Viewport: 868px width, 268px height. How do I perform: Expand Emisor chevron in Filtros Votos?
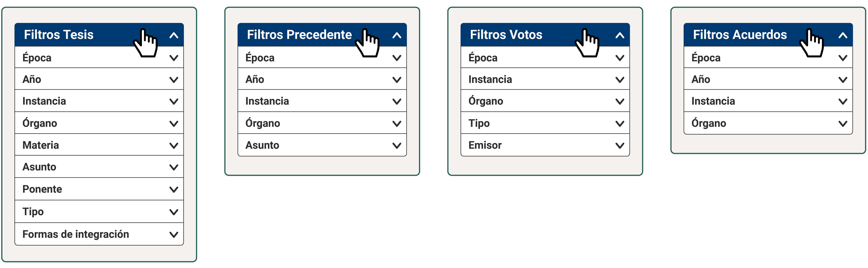(620, 146)
